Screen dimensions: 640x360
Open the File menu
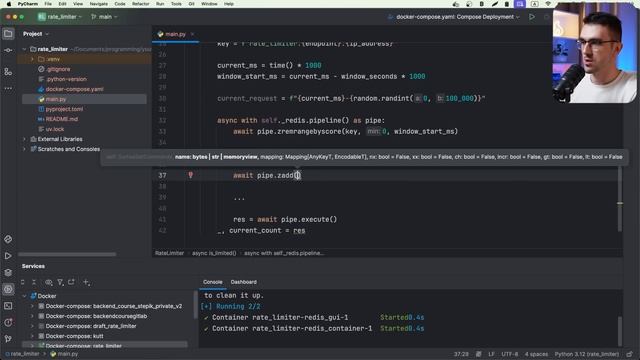(48, 4)
